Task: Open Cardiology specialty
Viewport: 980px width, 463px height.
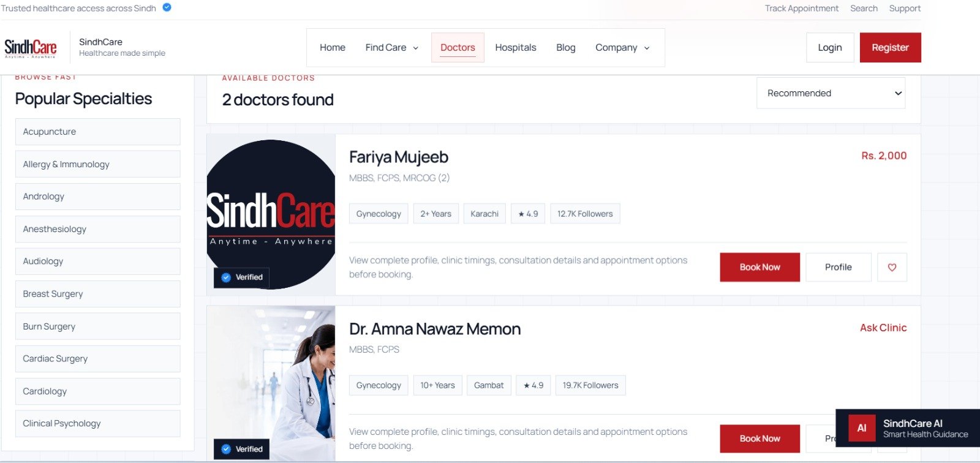Action: 98,391
